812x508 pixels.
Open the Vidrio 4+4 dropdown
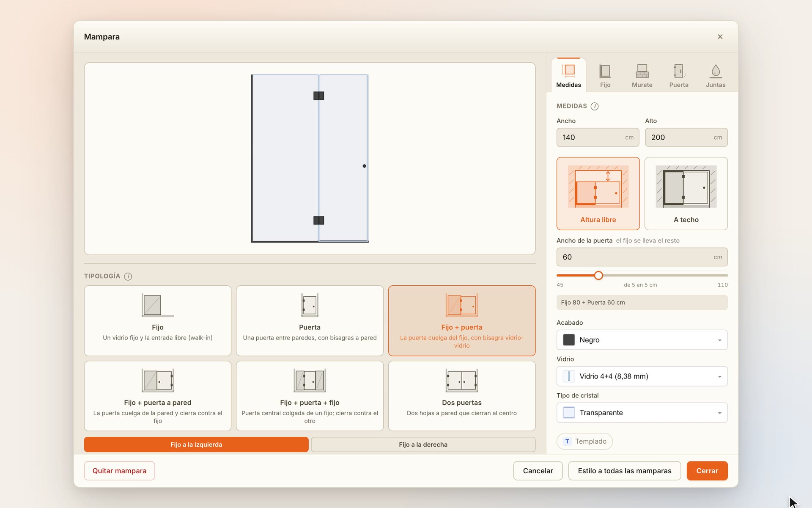pos(642,376)
